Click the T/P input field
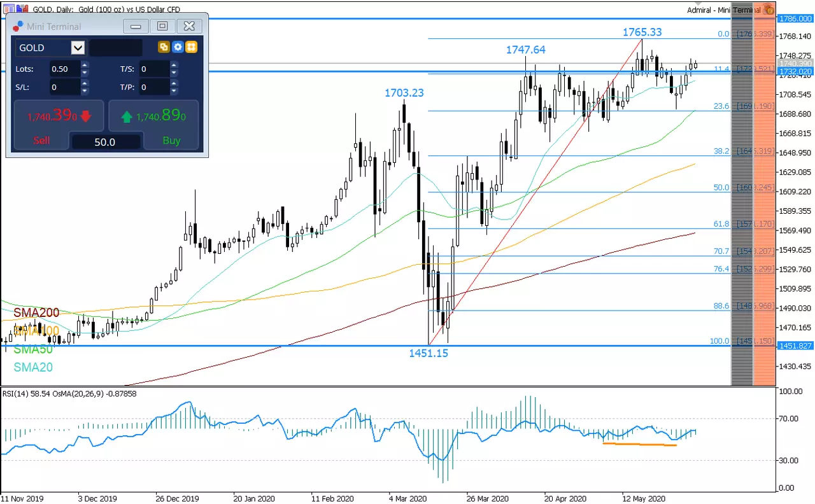 click(x=154, y=87)
